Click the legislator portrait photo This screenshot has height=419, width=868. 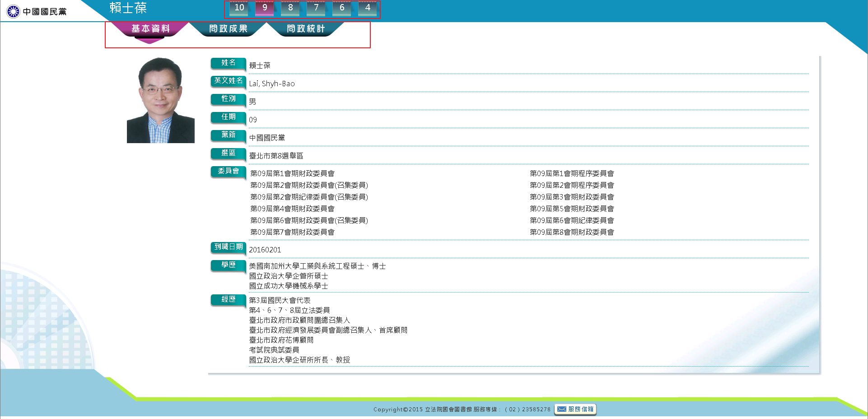160,100
